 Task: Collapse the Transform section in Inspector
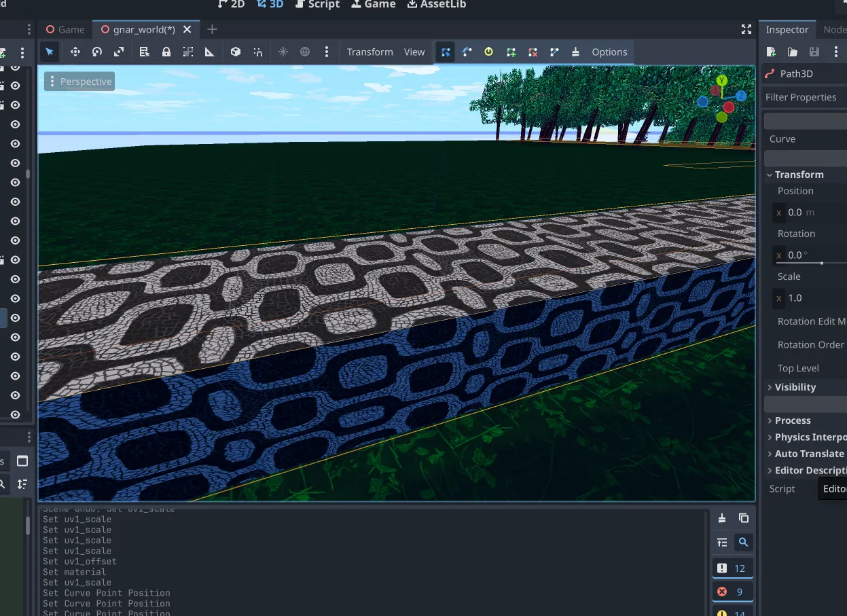[x=805, y=175]
